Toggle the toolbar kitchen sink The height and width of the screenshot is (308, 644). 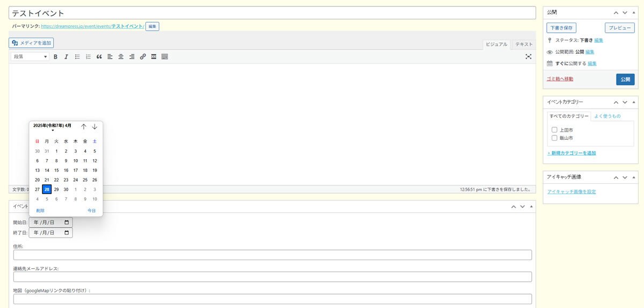[x=165, y=56]
